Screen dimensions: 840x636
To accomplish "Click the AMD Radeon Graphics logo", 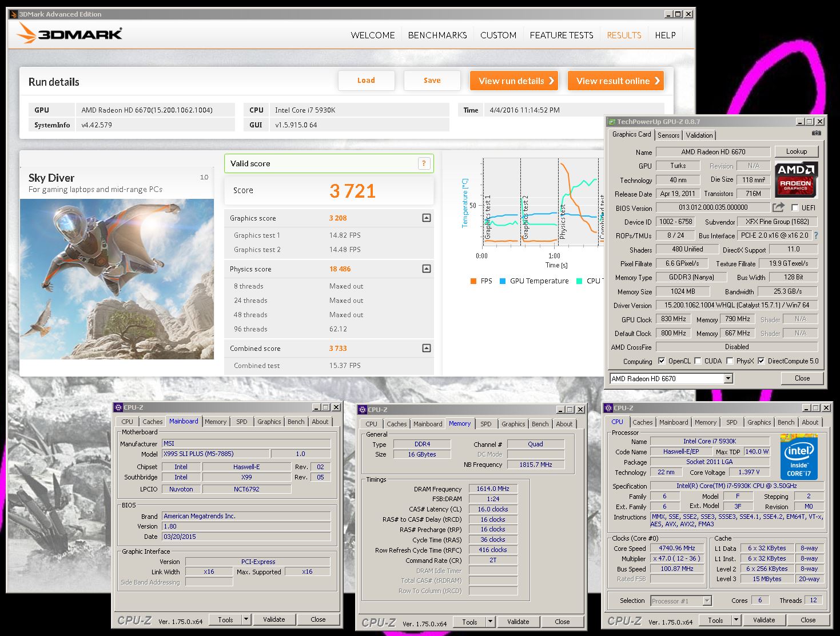I will pyautogui.click(x=796, y=179).
